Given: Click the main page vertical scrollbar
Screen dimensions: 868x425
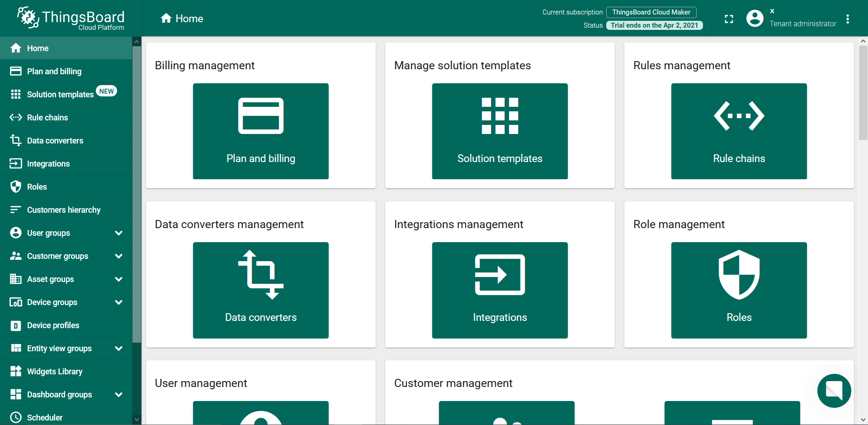Looking at the screenshot, I should (x=863, y=226).
